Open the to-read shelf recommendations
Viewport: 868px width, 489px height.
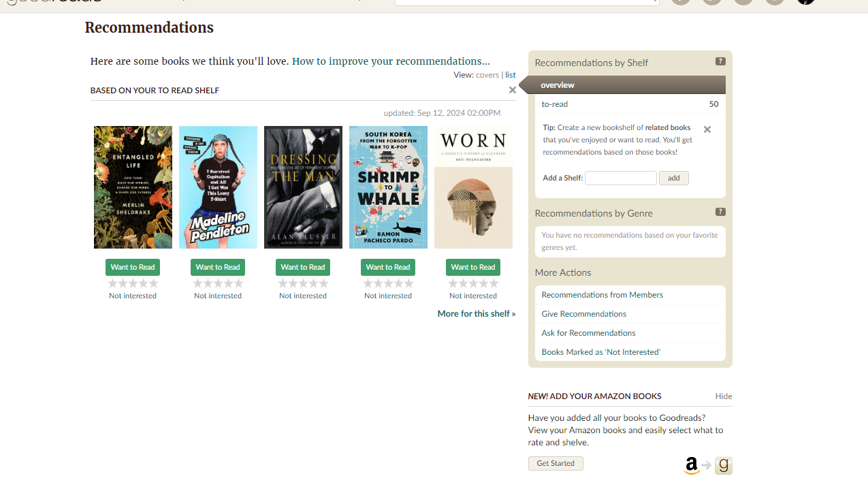pyautogui.click(x=555, y=104)
